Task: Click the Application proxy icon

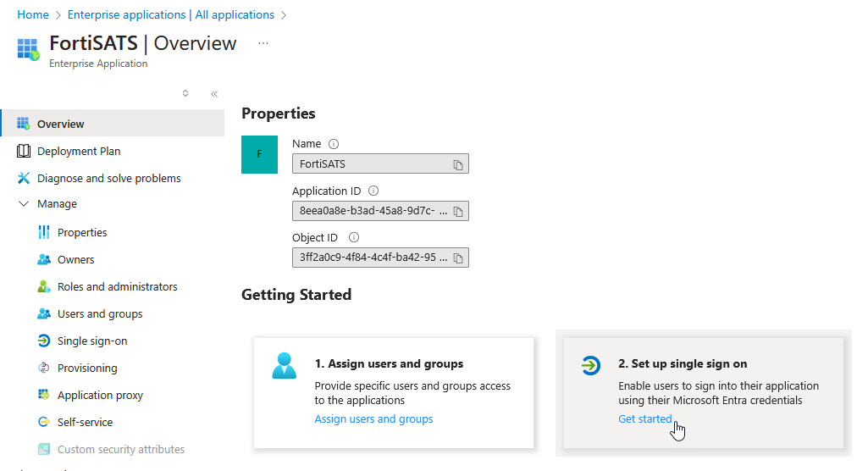Action: click(x=44, y=395)
